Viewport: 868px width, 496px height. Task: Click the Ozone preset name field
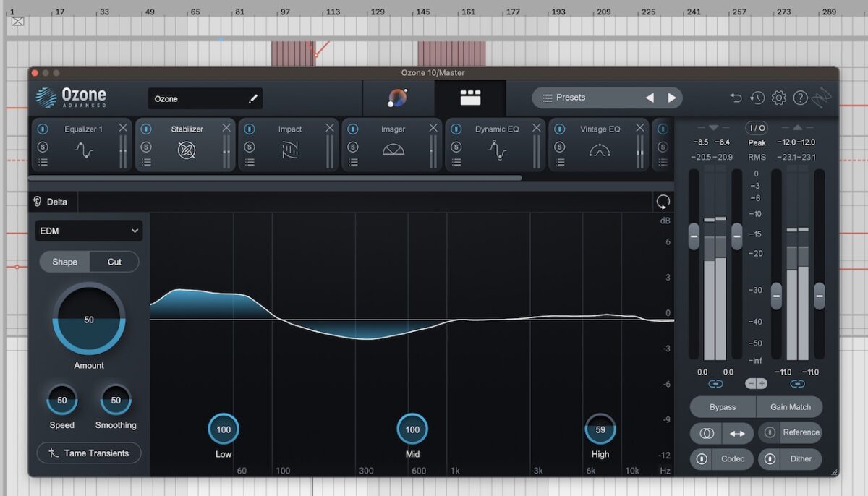pos(205,99)
